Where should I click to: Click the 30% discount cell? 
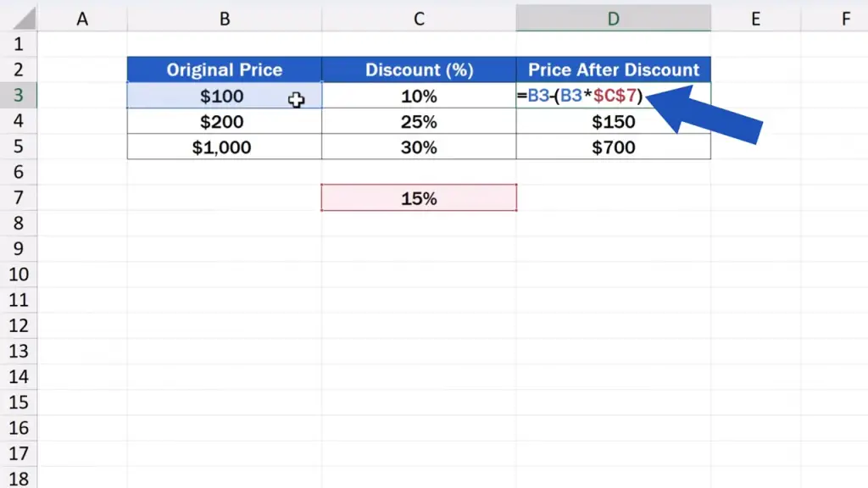point(419,147)
